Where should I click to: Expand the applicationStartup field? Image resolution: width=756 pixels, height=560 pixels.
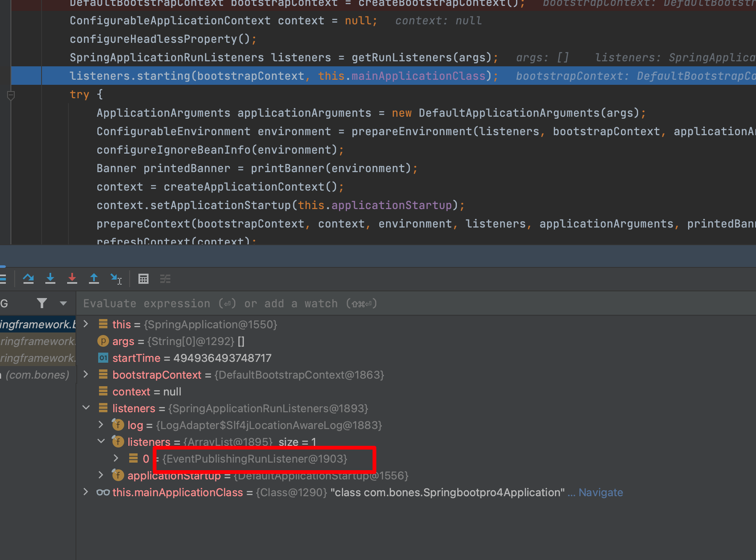point(101,475)
